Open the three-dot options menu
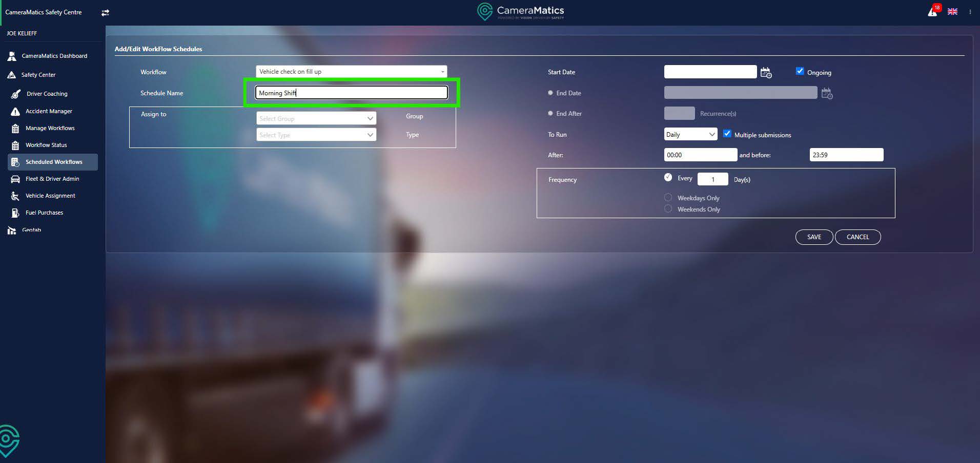 (970, 12)
